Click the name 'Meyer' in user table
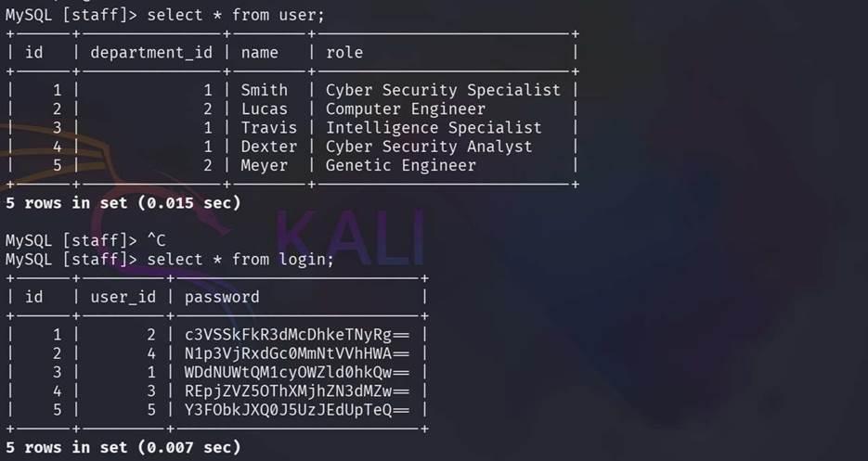 265,165
